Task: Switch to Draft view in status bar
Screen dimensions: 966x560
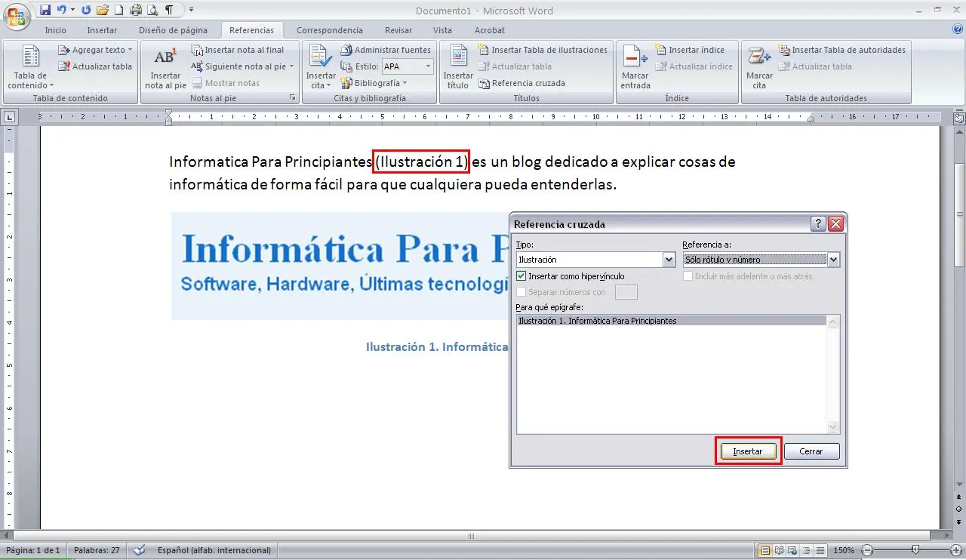Action: (820, 550)
